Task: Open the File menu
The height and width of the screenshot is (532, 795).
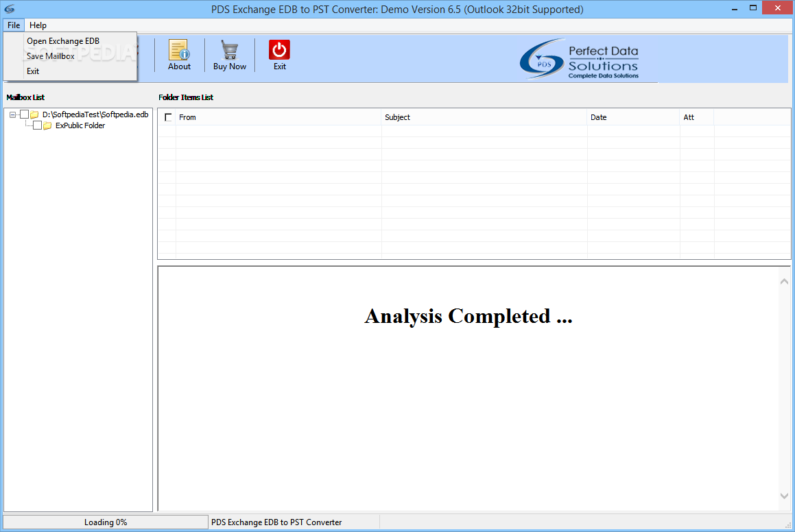Action: pos(14,25)
